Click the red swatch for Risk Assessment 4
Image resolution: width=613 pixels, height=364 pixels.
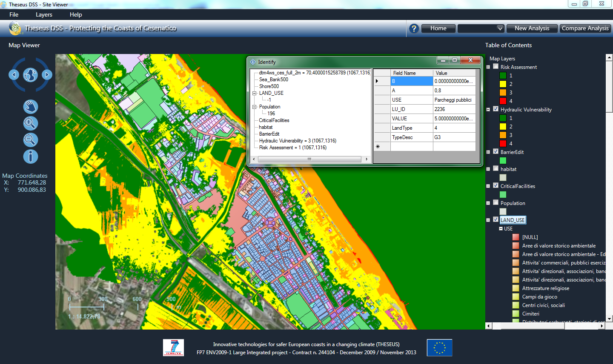(503, 101)
